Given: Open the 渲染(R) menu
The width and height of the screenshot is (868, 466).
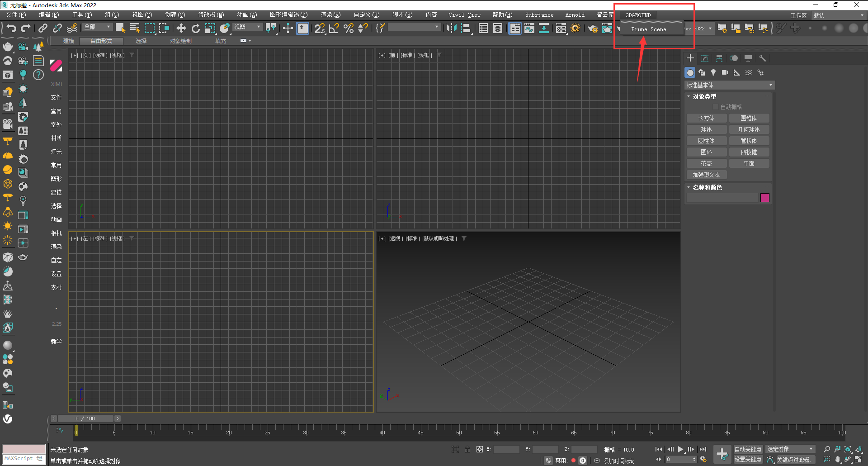Looking at the screenshot, I should (x=330, y=15).
